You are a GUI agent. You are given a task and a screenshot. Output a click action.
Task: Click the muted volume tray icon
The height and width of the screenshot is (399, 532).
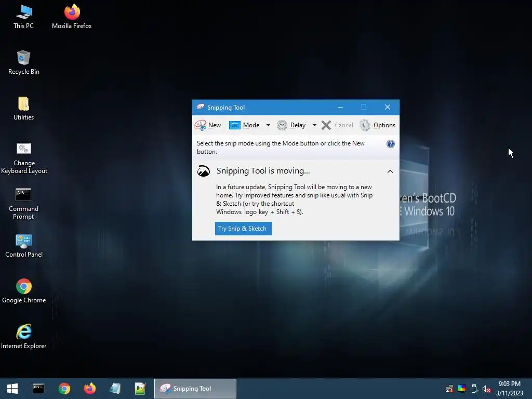click(486, 389)
